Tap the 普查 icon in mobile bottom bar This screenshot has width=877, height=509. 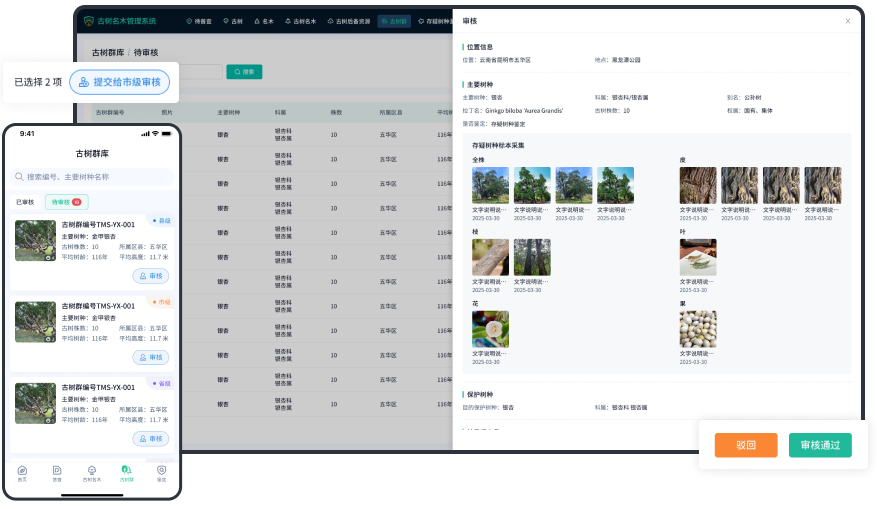pos(57,472)
